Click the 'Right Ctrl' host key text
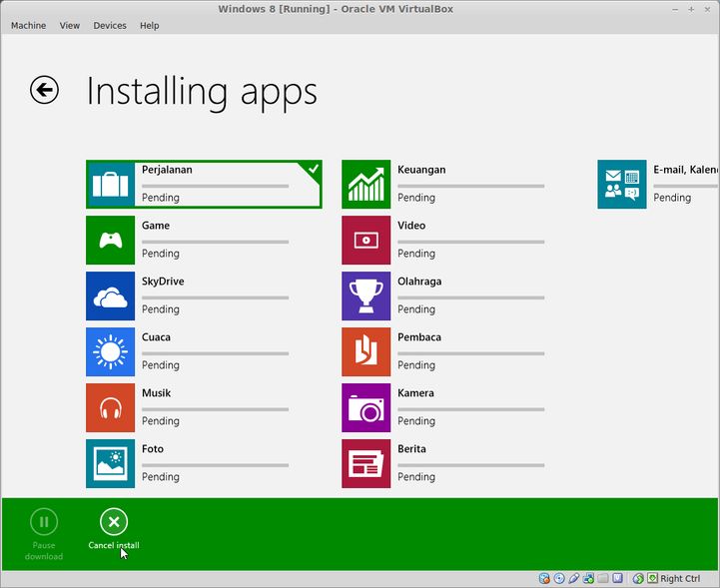The height and width of the screenshot is (588, 720). click(680, 578)
